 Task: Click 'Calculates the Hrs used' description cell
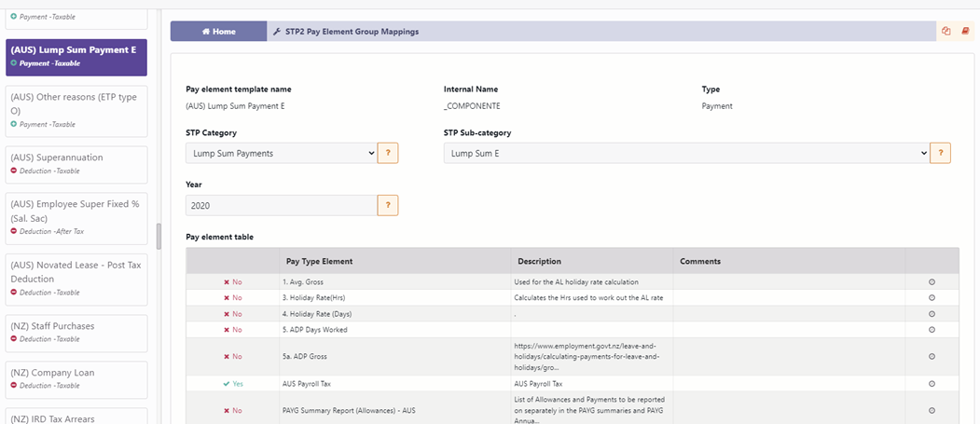coord(592,298)
